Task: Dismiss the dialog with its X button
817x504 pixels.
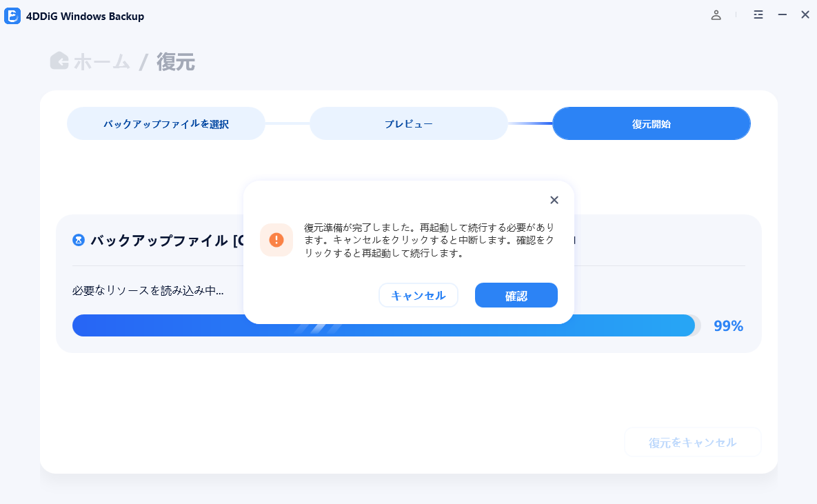Action: pyautogui.click(x=554, y=200)
